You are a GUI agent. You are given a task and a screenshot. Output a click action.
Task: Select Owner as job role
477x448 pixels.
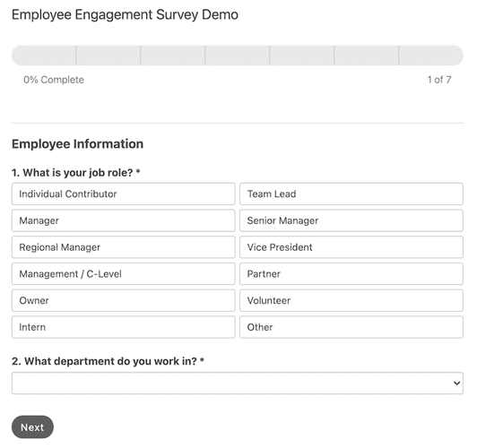click(124, 300)
